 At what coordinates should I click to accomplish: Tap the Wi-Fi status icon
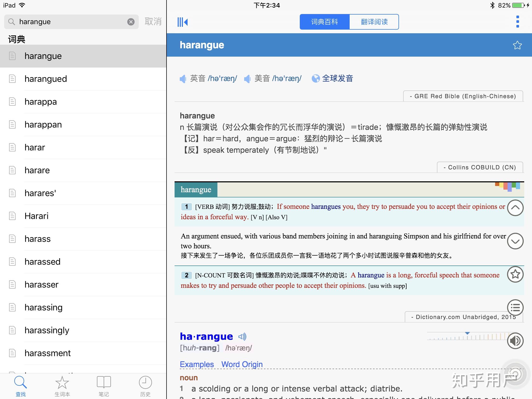[x=22, y=5]
